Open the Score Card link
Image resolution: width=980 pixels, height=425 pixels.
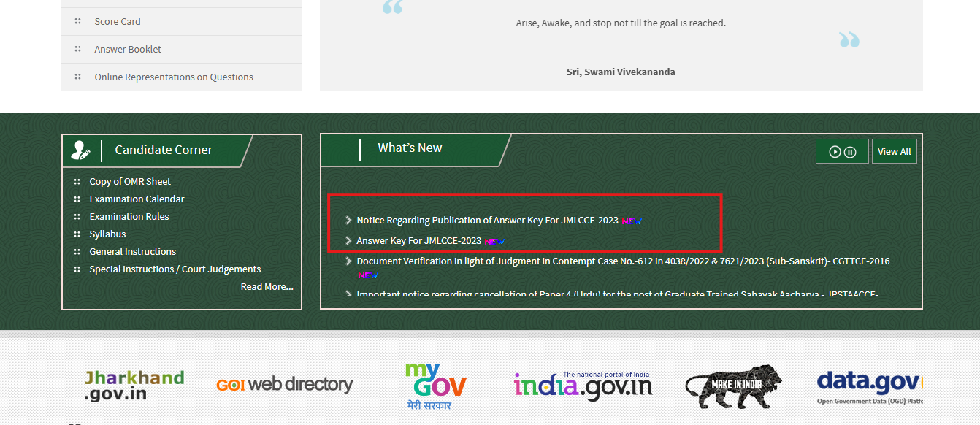pos(117,21)
